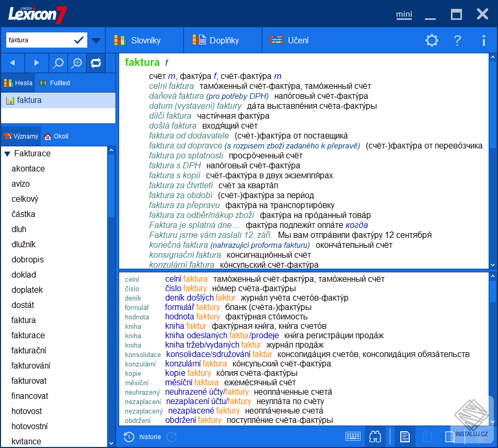The height and width of the screenshot is (448, 498).
Task: Select the faktura entry in the Hesla list
Action: [59, 100]
